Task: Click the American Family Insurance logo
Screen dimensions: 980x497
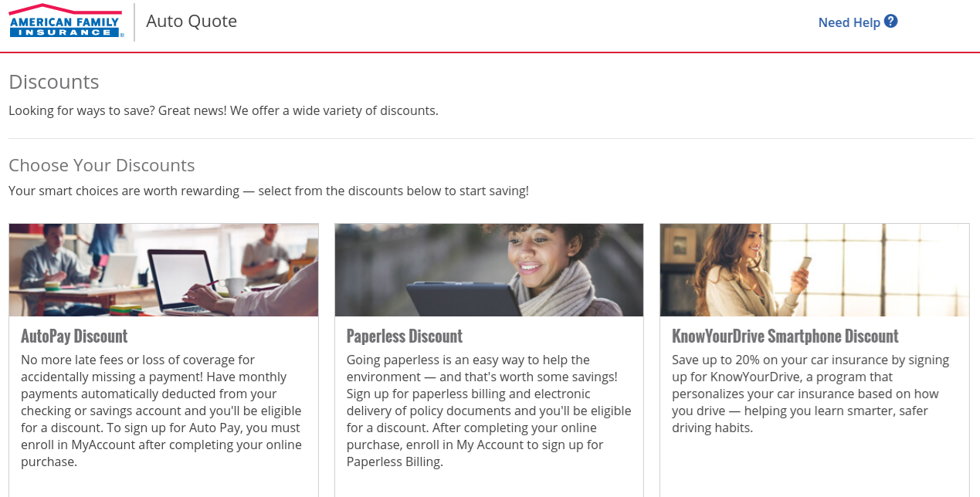Action: point(65,21)
